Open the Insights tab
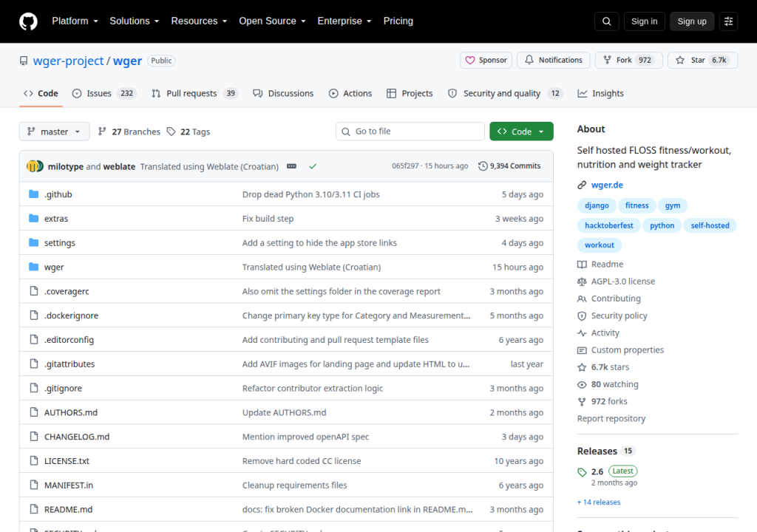757x532 pixels. point(600,93)
